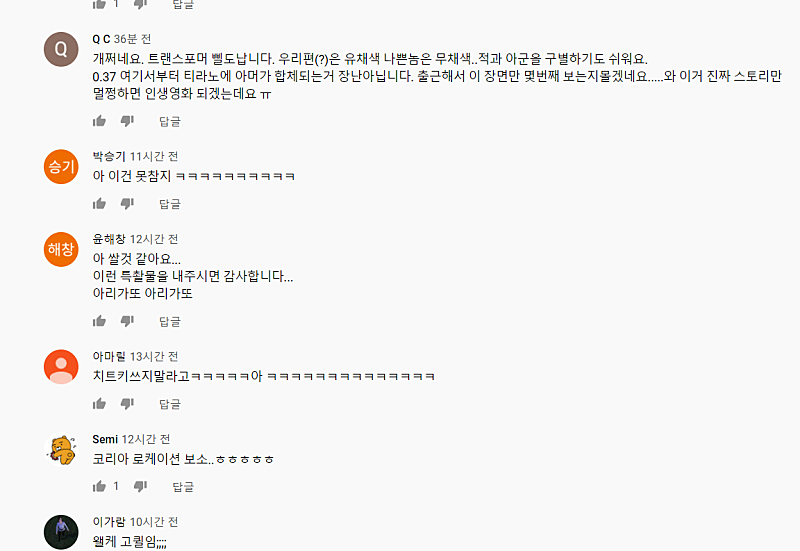Image resolution: width=800 pixels, height=551 pixels.
Task: Like 박승기's comment
Action: coord(99,204)
